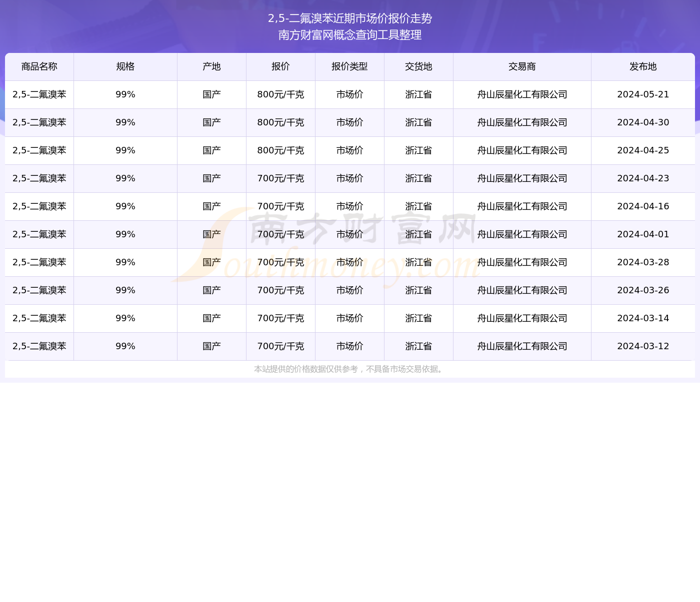This screenshot has width=700, height=602.
Task: Click 市场价 type in the 2024-04-23 row
Action: [349, 179]
